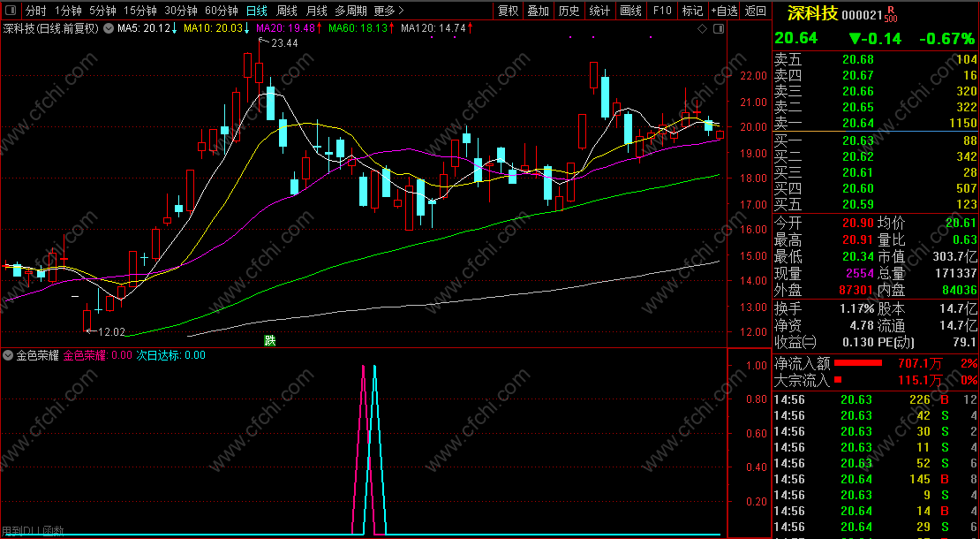Click stock code 000021

point(862,15)
